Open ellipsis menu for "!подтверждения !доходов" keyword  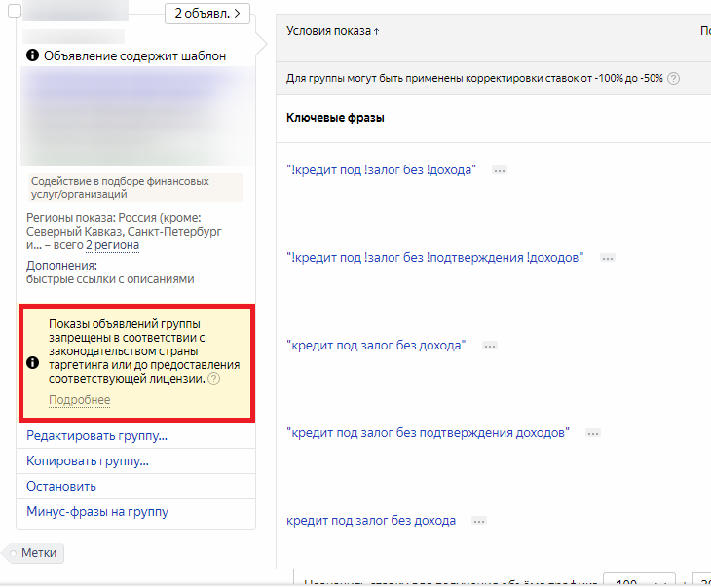coord(607,258)
